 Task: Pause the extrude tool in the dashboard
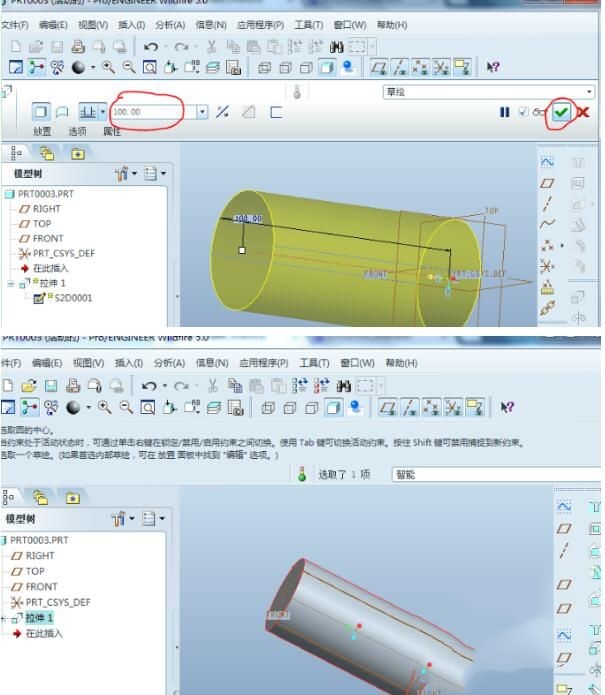click(x=505, y=112)
